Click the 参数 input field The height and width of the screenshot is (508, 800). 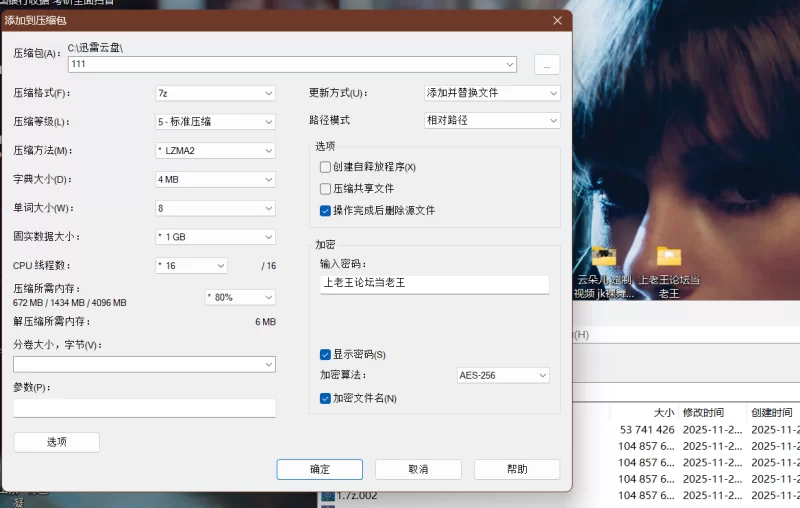pyautogui.click(x=144, y=408)
